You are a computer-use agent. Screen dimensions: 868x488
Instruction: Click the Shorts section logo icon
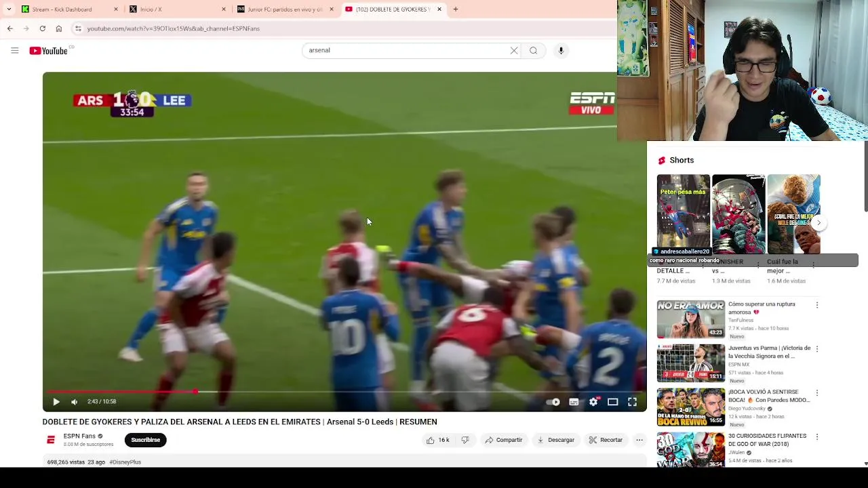(x=662, y=161)
